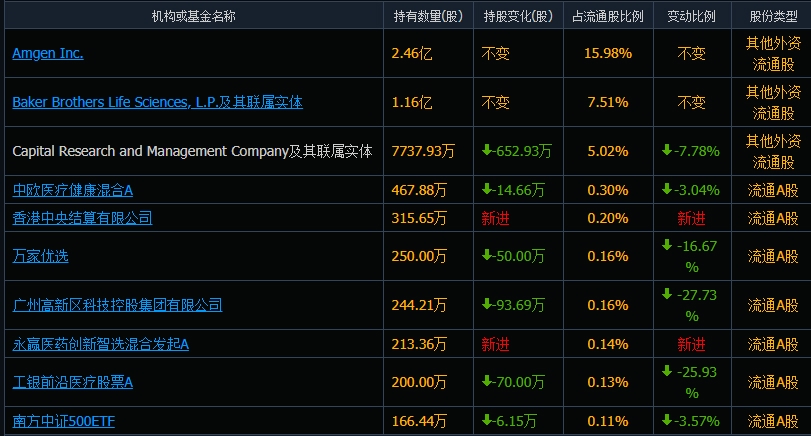Select the -50.00万 change value
Viewport: 811px width, 436px height.
click(513, 257)
